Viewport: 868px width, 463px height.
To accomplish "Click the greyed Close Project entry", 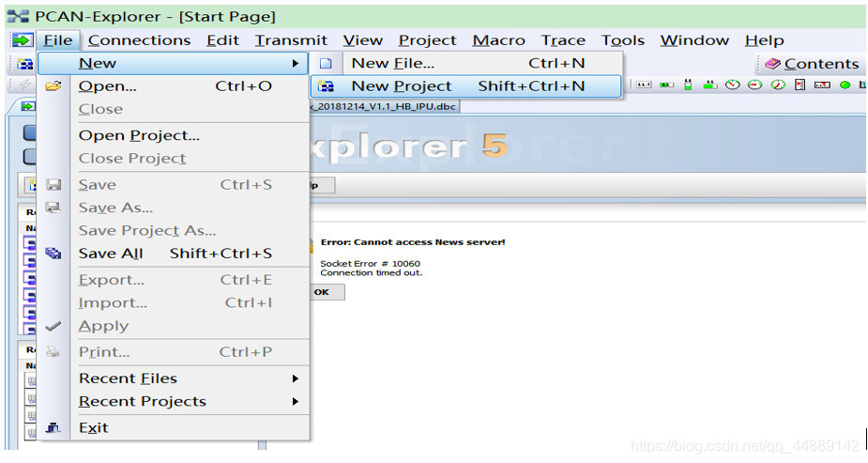I will [174, 158].
